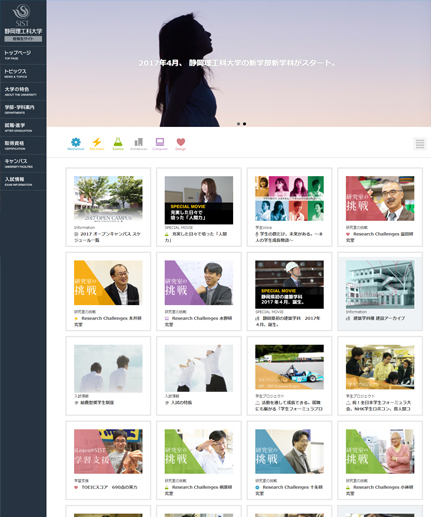Open the TOEIC score 学習支援 card
The width and height of the screenshot is (431, 517).
(108, 460)
